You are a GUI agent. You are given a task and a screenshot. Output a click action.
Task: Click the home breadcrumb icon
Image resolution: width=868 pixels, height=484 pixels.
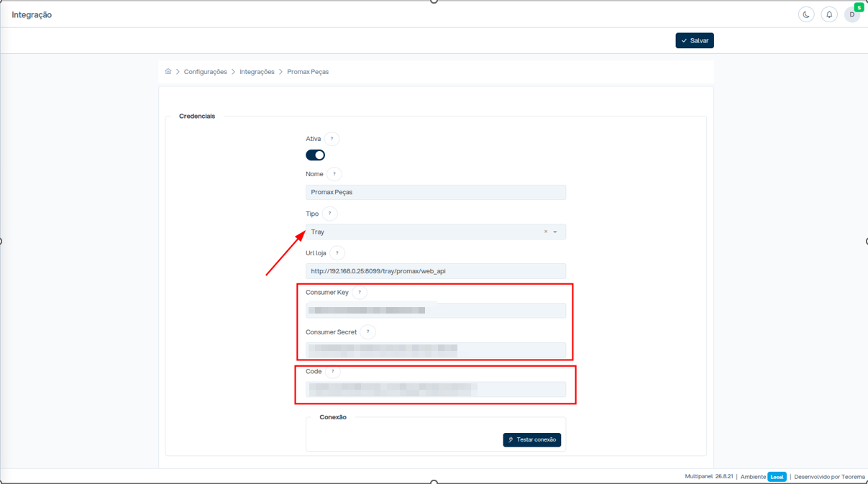pyautogui.click(x=168, y=71)
